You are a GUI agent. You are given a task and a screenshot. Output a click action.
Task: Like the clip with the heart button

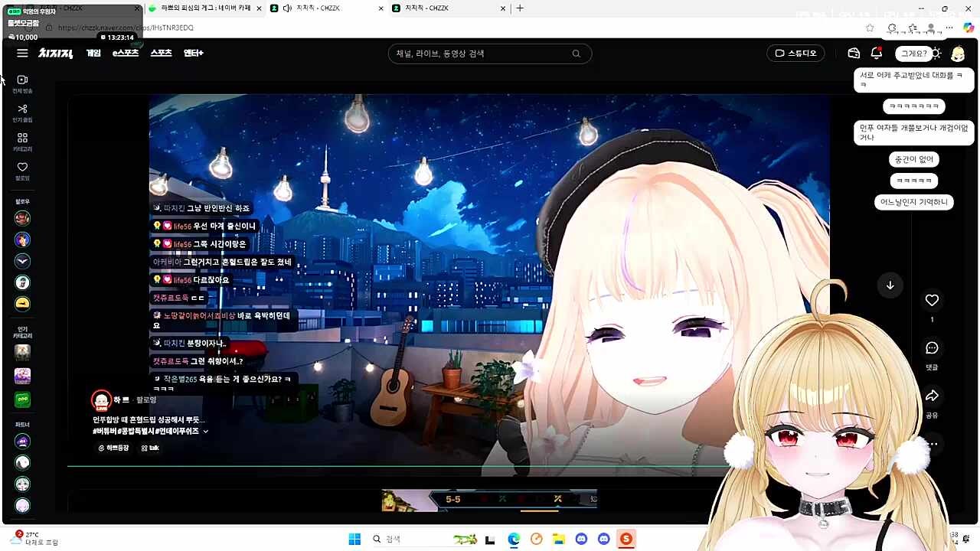point(932,301)
